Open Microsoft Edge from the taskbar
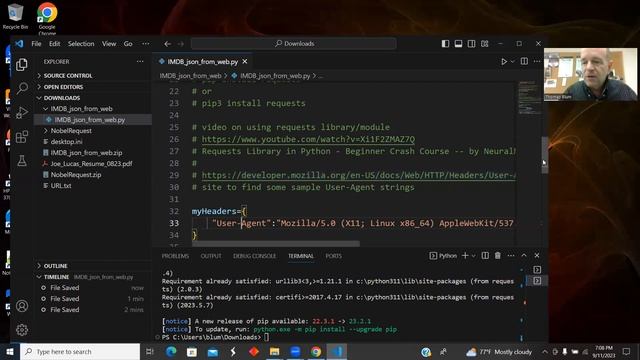640x360 pixels. pyautogui.click(x=171, y=351)
